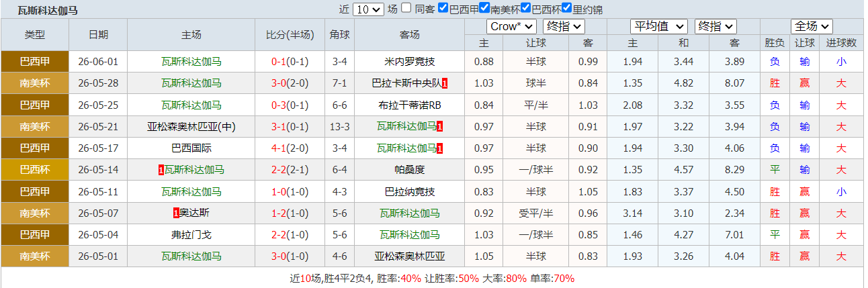The image size is (868, 288).
Task: Click the 平 result for the 帕桑度 match
Action: 775,169
